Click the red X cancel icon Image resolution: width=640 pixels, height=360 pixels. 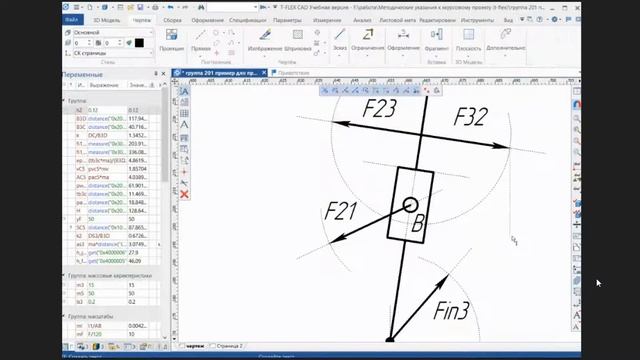(184, 194)
